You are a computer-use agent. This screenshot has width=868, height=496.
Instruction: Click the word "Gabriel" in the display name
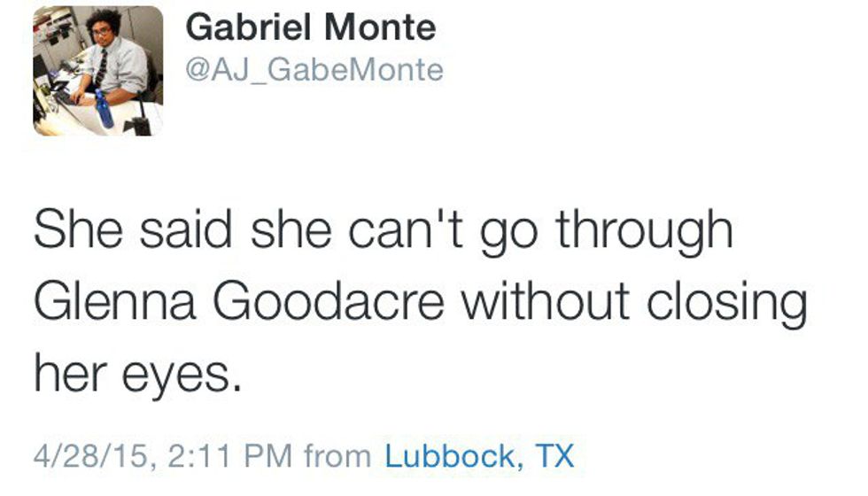coord(249,28)
